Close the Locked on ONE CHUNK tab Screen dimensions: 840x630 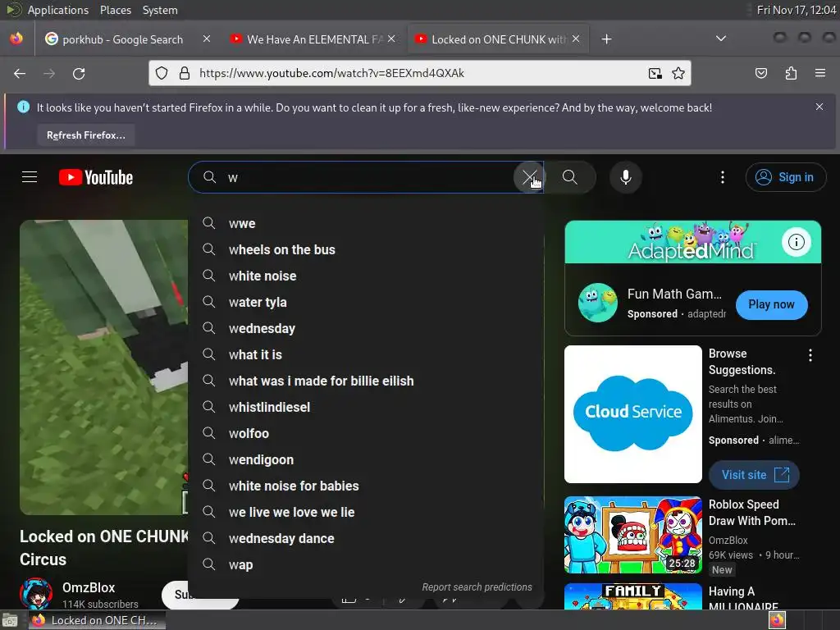[x=576, y=39]
